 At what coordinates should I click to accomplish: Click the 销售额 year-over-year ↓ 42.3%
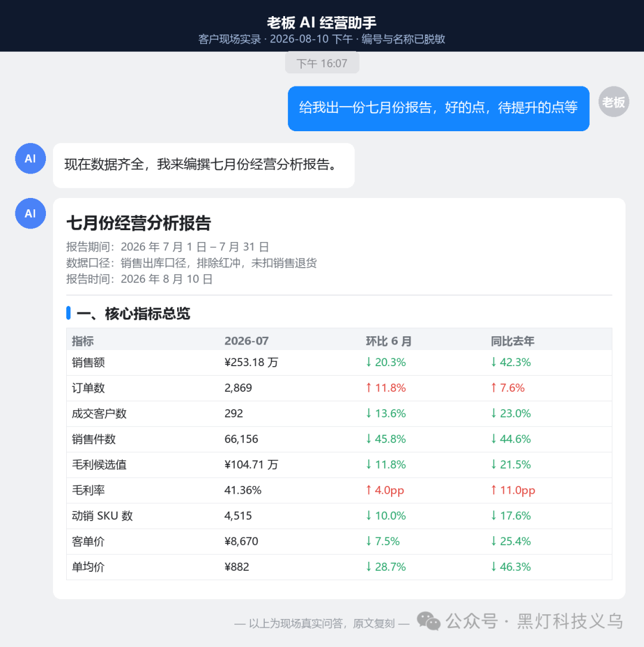pos(511,363)
